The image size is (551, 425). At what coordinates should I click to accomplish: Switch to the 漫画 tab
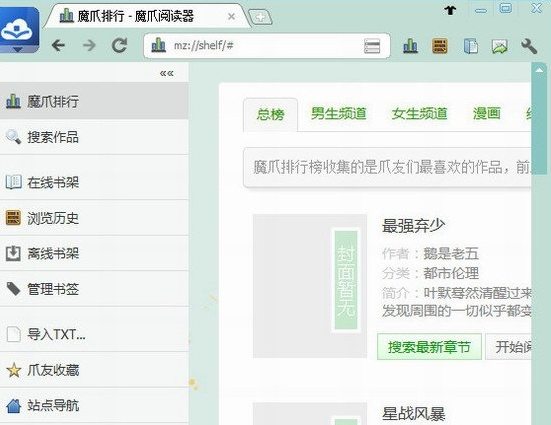[x=487, y=114]
